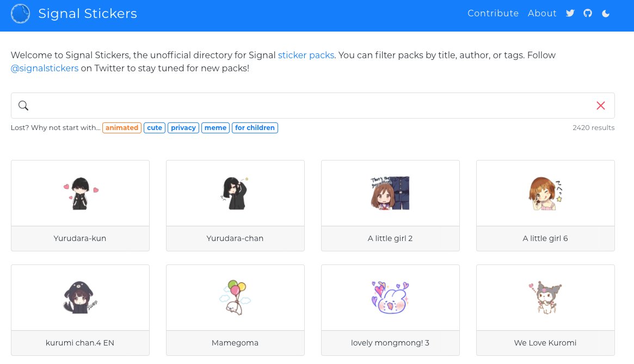
Task: Click the Signal Stickers logo icon
Action: [21, 14]
